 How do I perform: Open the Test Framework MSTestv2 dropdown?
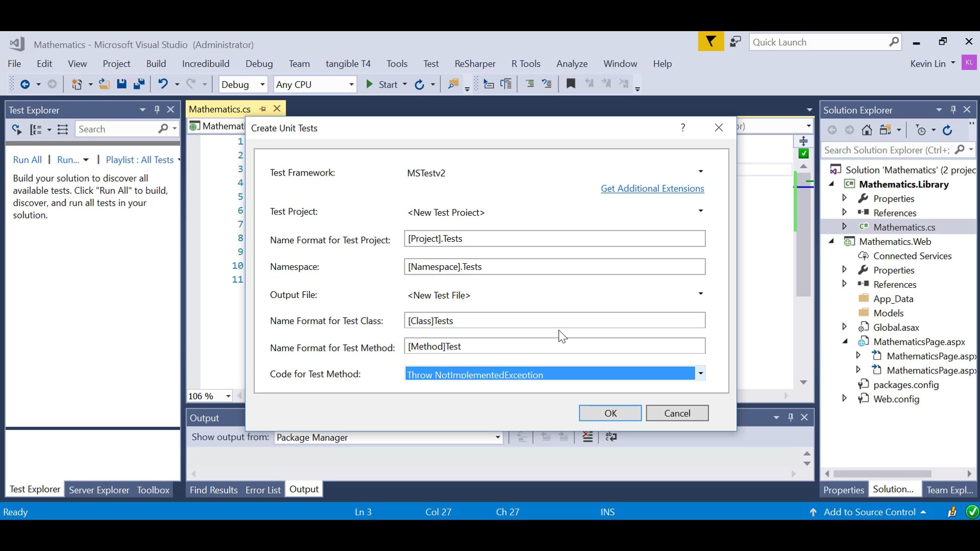click(x=700, y=172)
